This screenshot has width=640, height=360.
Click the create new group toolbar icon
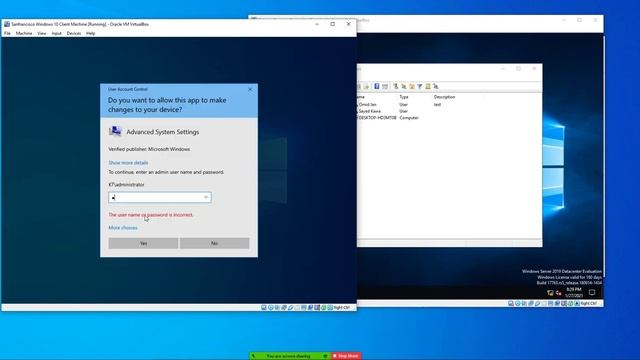click(x=404, y=86)
